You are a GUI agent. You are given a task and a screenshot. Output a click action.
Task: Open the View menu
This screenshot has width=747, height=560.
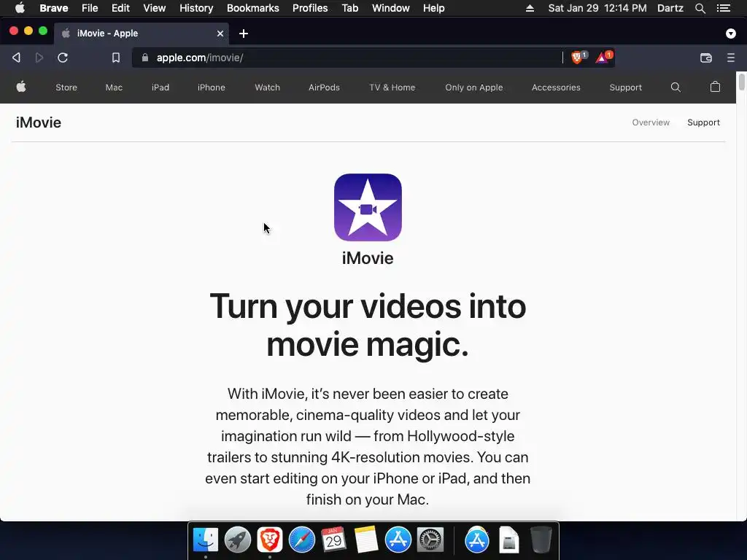[x=155, y=8]
